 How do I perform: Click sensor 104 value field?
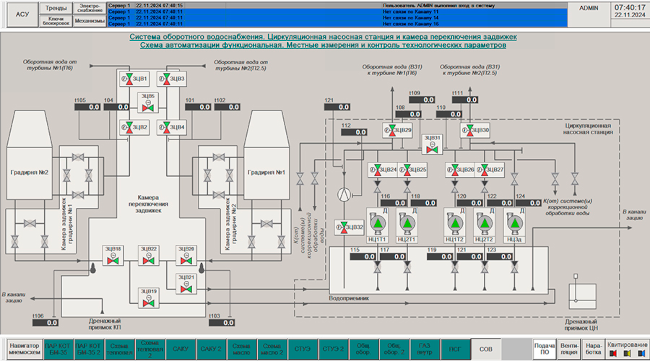click(116, 107)
